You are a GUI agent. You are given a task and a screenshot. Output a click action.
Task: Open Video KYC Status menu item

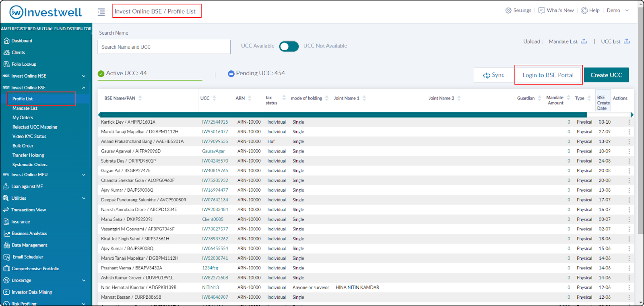click(29, 136)
